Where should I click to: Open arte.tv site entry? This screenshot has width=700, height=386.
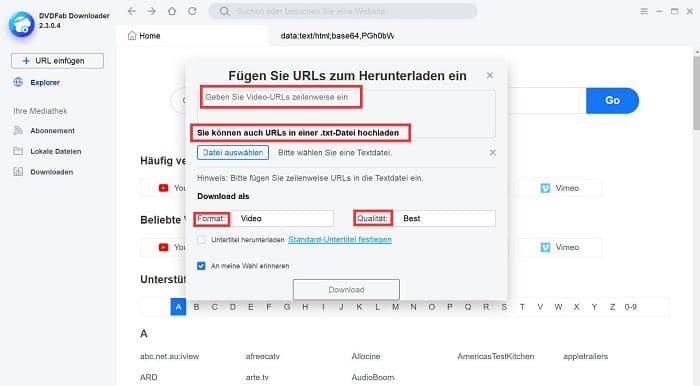pos(257,378)
